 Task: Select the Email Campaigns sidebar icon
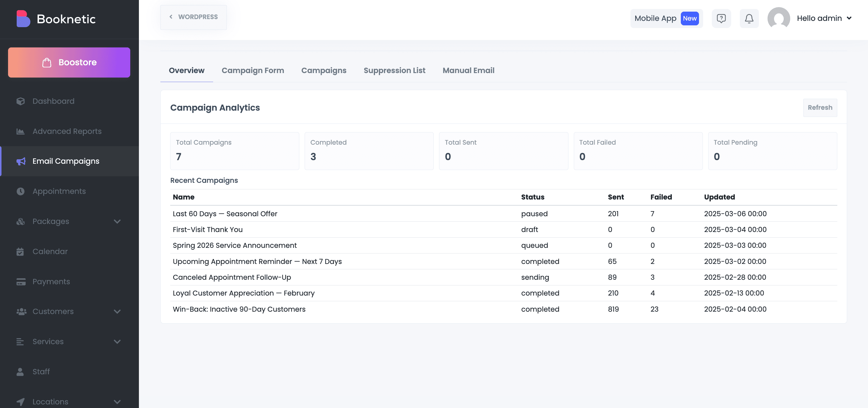21,161
